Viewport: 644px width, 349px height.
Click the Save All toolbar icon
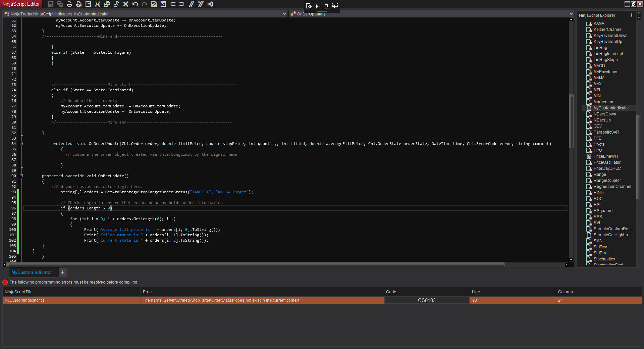coord(60,4)
